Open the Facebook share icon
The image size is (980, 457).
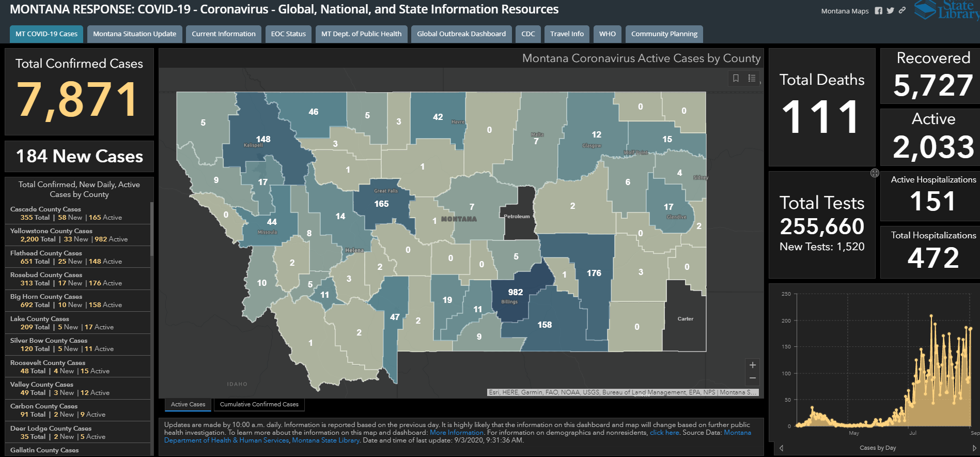pos(878,11)
